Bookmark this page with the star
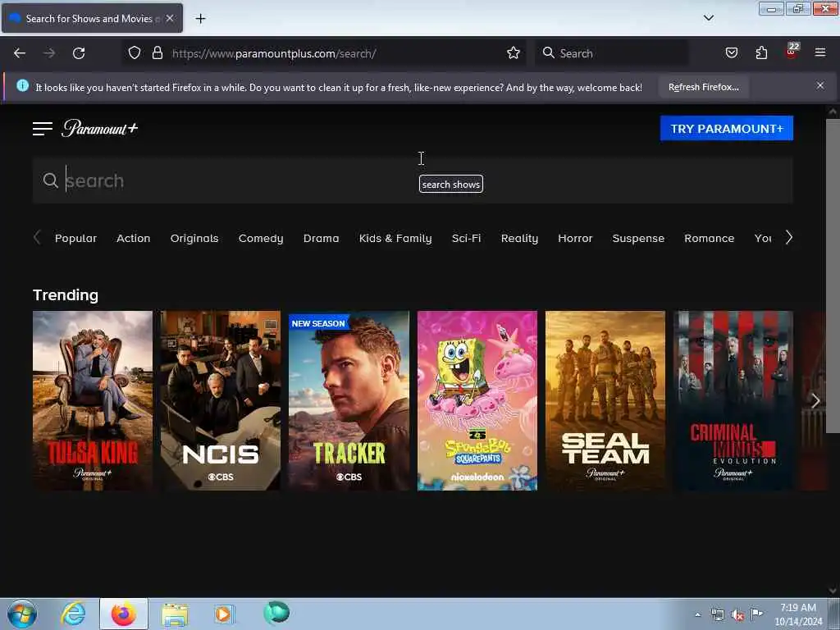840x630 pixels. (x=514, y=53)
